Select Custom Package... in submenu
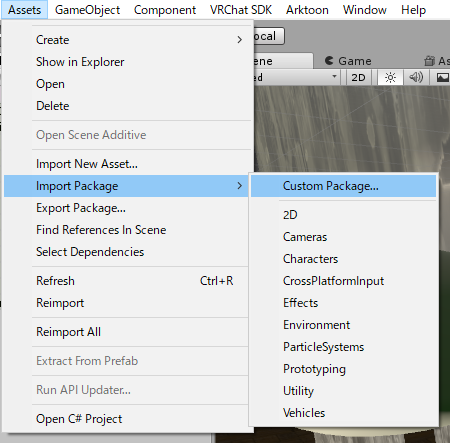This screenshot has height=443, width=450. pyautogui.click(x=343, y=186)
